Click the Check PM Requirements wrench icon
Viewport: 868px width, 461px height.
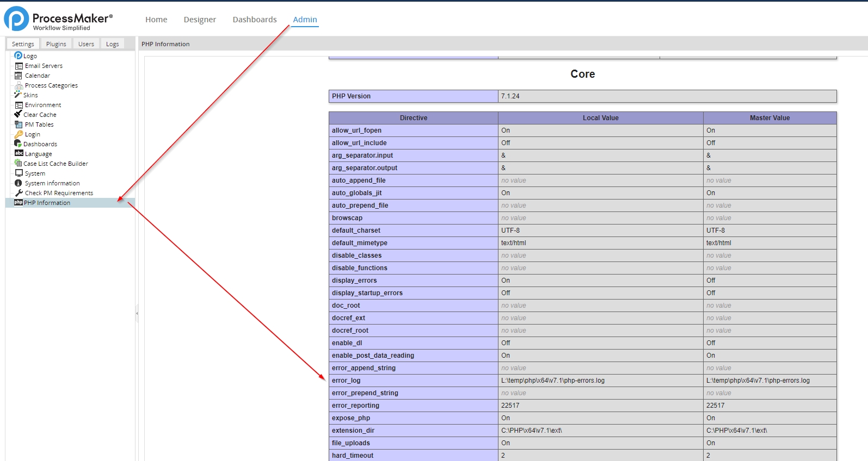coord(19,193)
